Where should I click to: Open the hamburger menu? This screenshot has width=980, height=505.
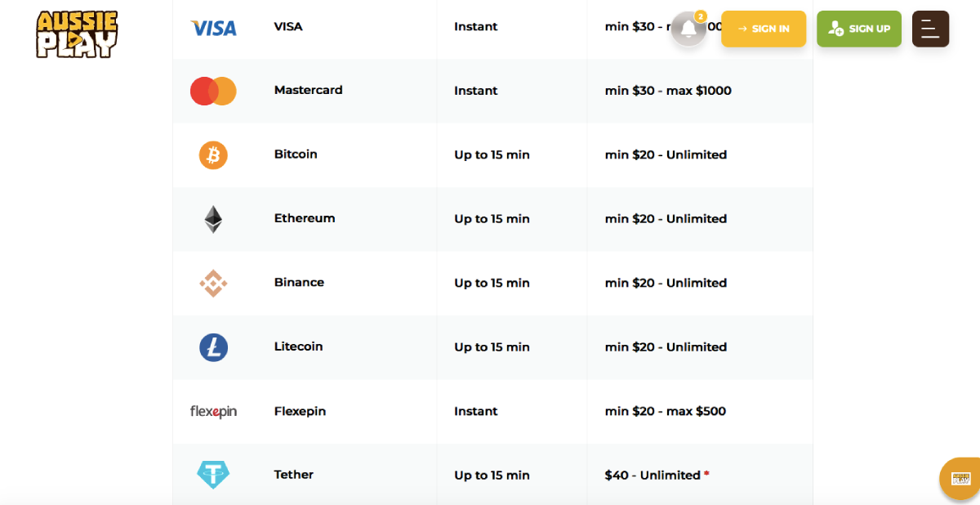point(930,29)
